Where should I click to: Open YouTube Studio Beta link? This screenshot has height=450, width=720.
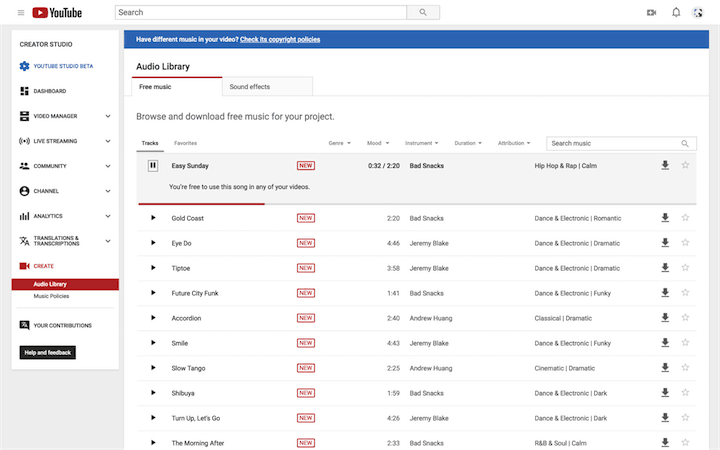tap(56, 66)
